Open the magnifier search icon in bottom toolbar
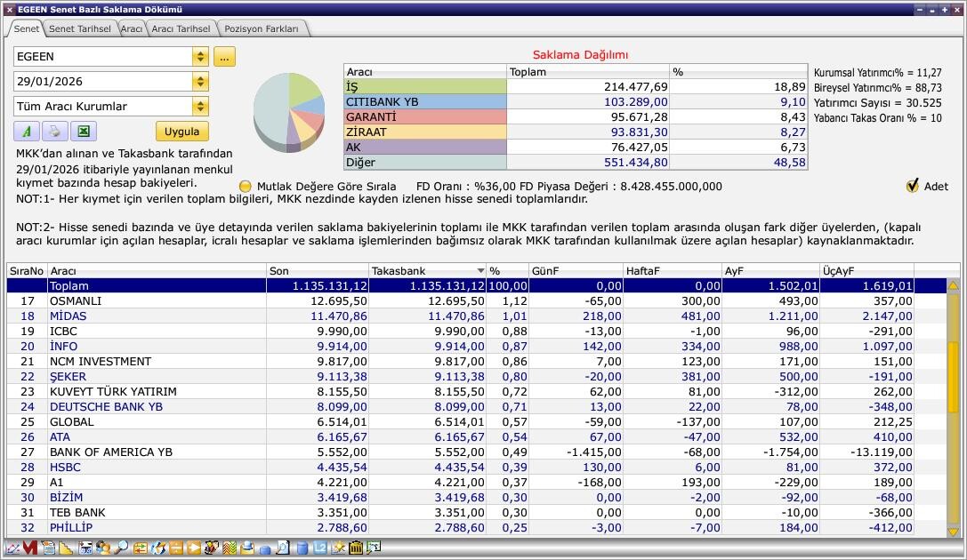Image resolution: width=967 pixels, height=560 pixels. tap(121, 548)
